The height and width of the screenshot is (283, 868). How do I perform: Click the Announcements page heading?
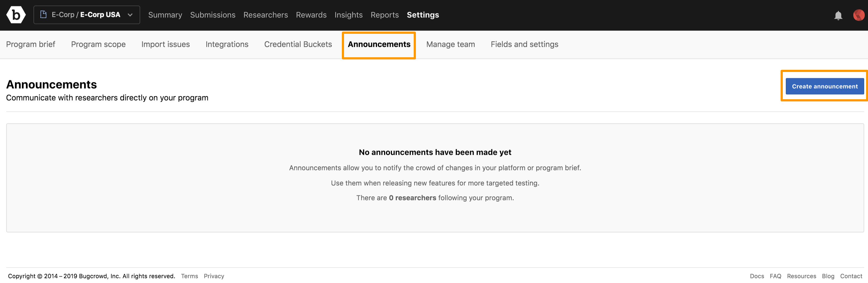click(51, 85)
